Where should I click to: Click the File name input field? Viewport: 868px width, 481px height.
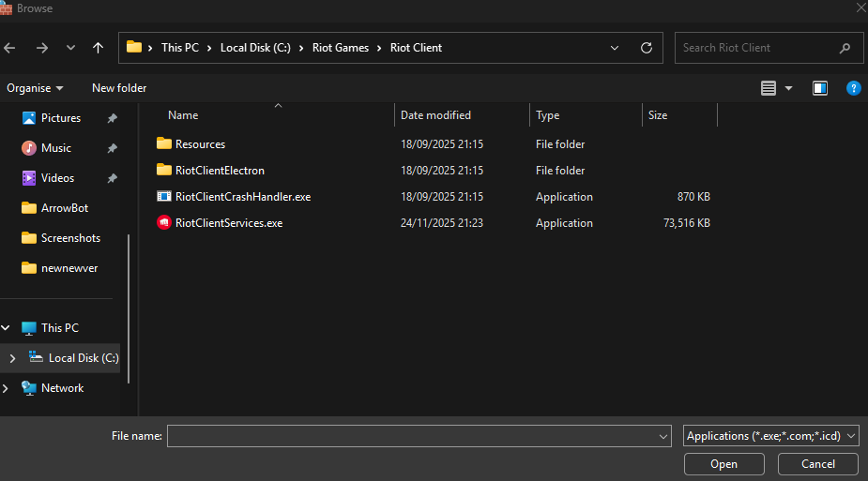[413, 436]
